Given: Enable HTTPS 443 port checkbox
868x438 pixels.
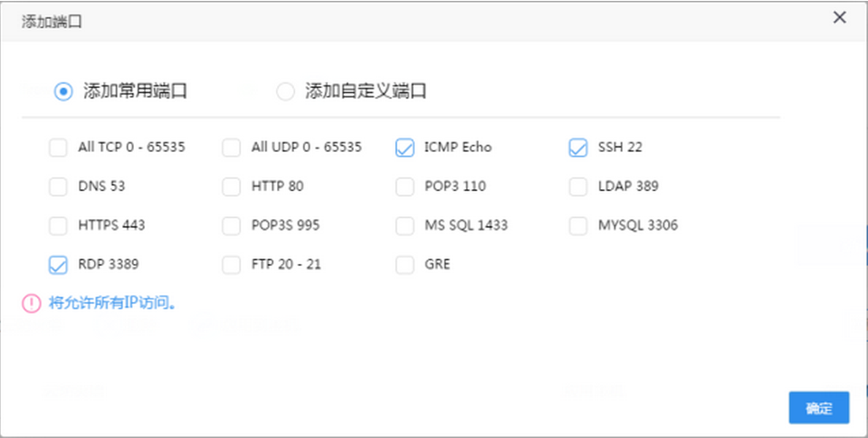Looking at the screenshot, I should [x=58, y=225].
